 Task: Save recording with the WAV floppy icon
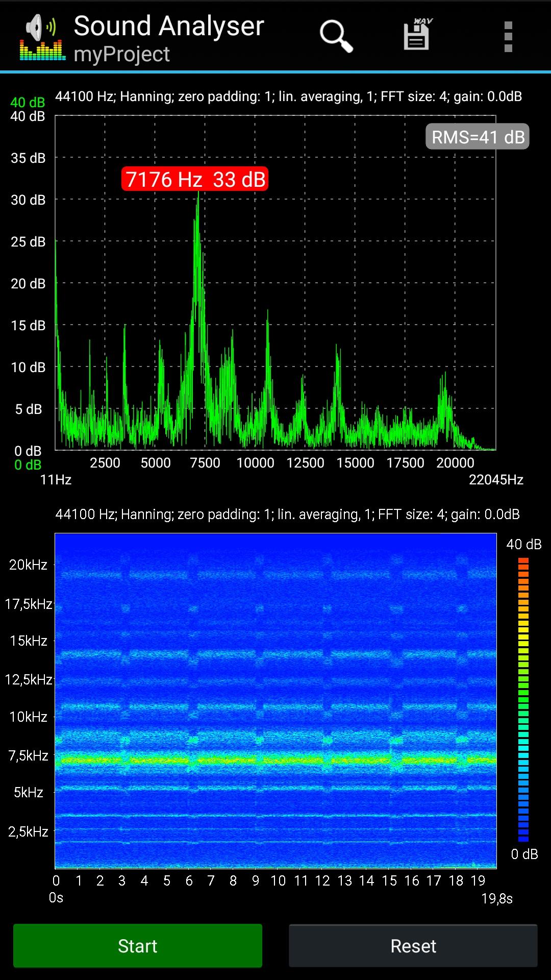click(x=417, y=35)
